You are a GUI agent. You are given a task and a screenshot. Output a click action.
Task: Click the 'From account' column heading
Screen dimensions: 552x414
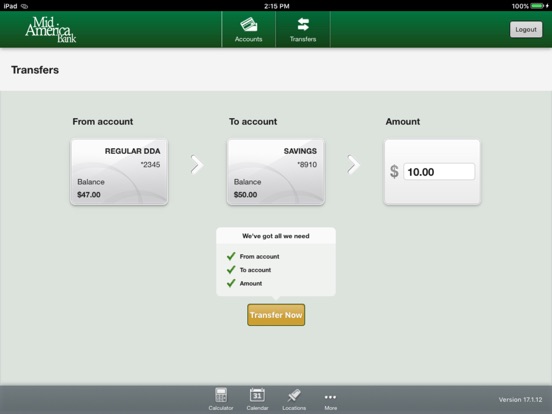102,121
